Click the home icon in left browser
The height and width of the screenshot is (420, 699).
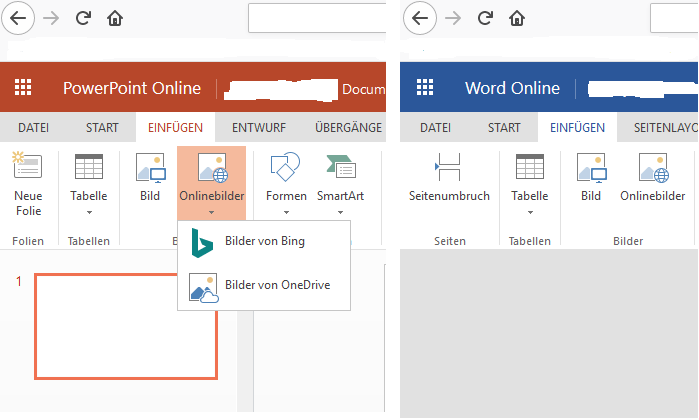coord(115,18)
